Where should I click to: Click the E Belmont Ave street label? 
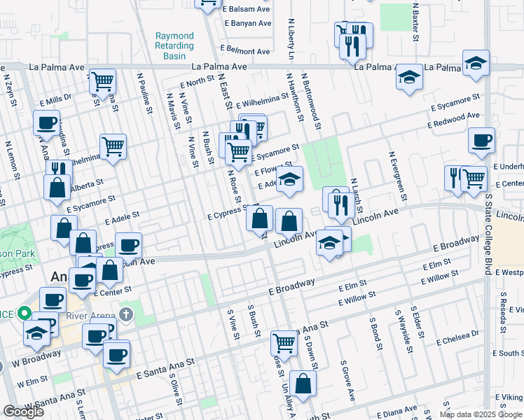coord(245,50)
